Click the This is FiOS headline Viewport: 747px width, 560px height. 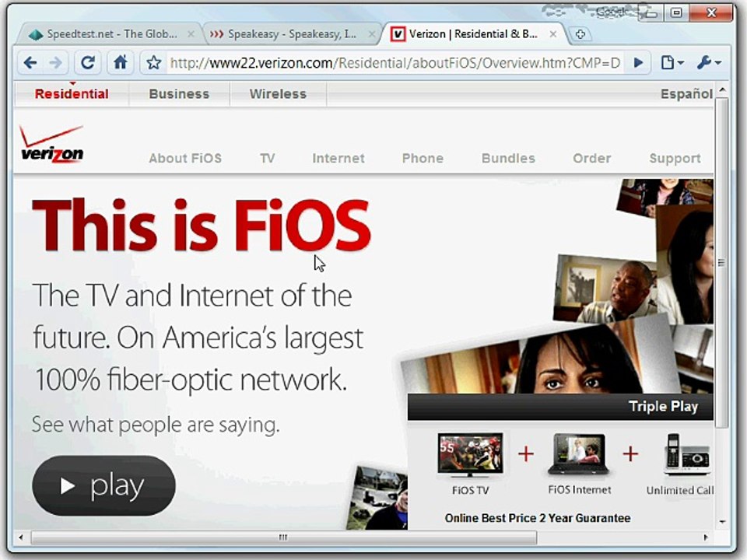pos(201,225)
